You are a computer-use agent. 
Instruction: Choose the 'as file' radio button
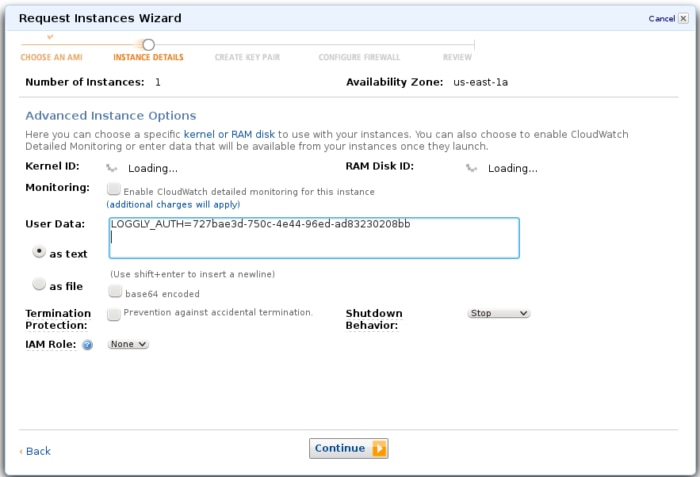click(x=39, y=285)
